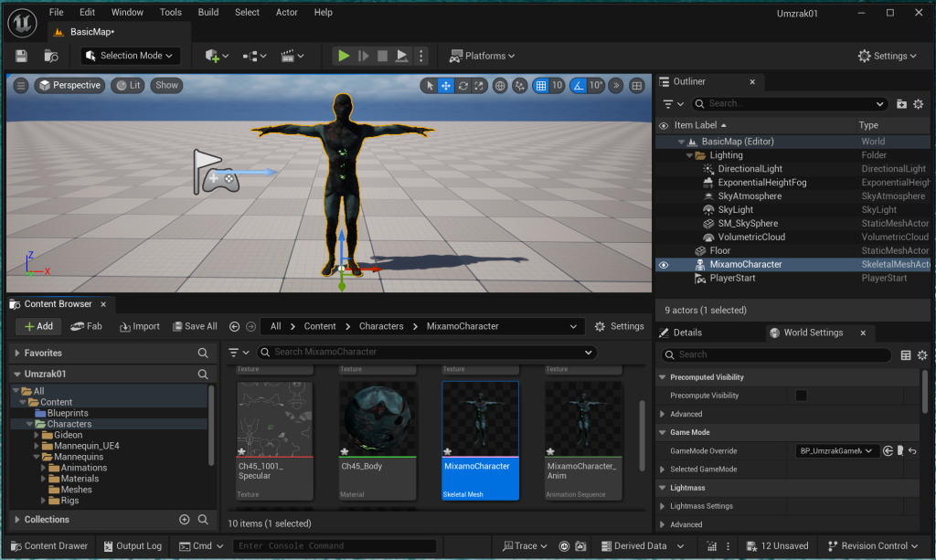Image resolution: width=936 pixels, height=560 pixels.
Task: Click the Outliner visibility column eye header
Action: (664, 126)
